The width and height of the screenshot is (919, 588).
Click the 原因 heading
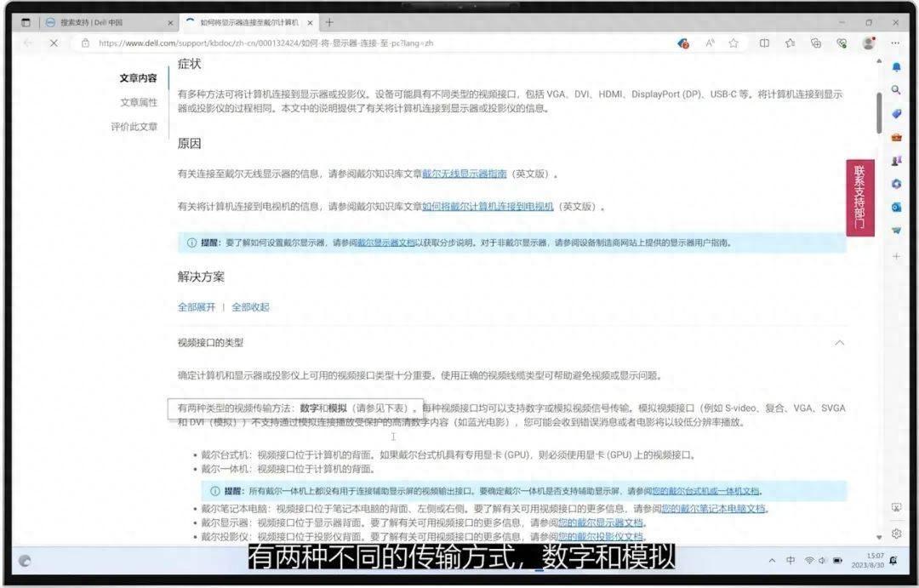pyautogui.click(x=189, y=144)
